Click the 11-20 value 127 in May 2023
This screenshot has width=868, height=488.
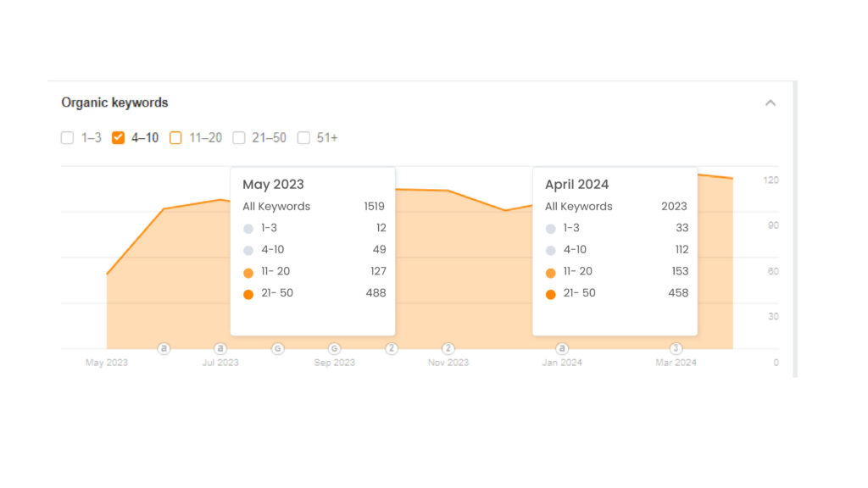[x=378, y=271]
